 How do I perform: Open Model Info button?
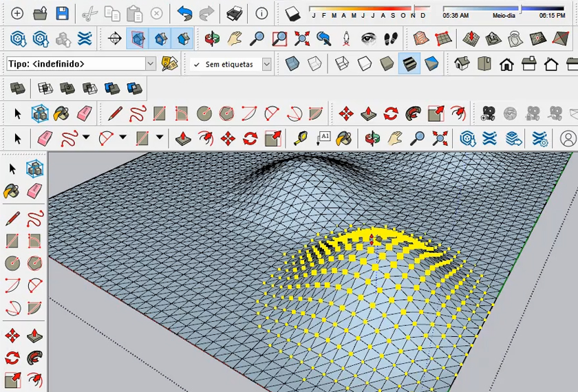261,13
